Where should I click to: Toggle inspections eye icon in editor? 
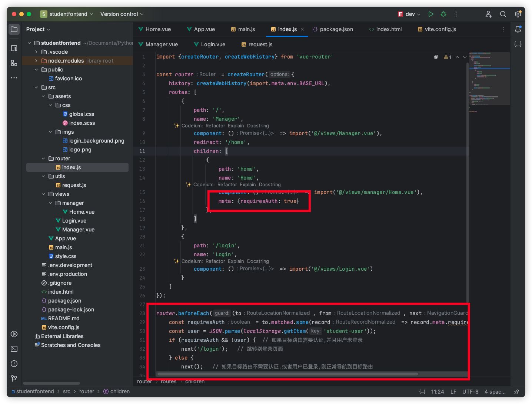click(436, 57)
